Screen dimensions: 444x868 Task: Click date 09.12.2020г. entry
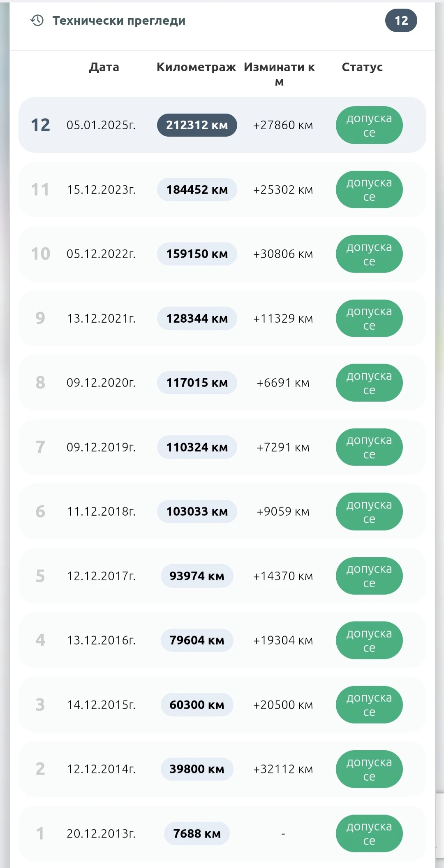(101, 383)
